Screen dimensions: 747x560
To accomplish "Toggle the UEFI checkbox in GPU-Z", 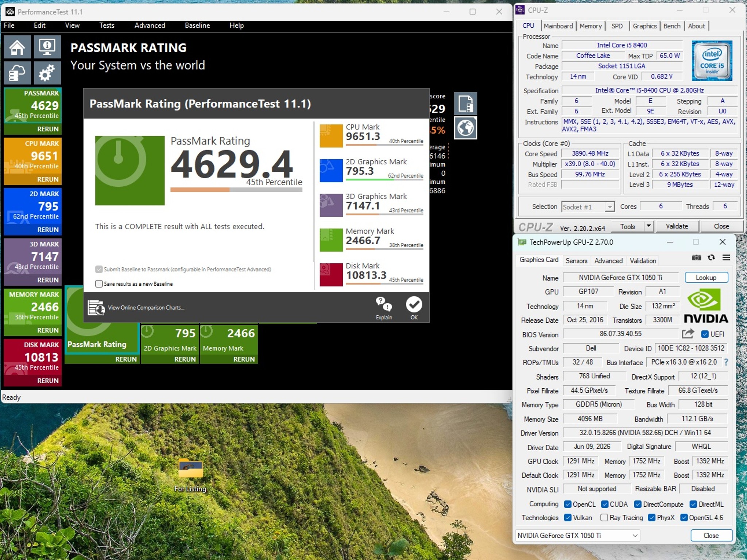I will tap(705, 334).
